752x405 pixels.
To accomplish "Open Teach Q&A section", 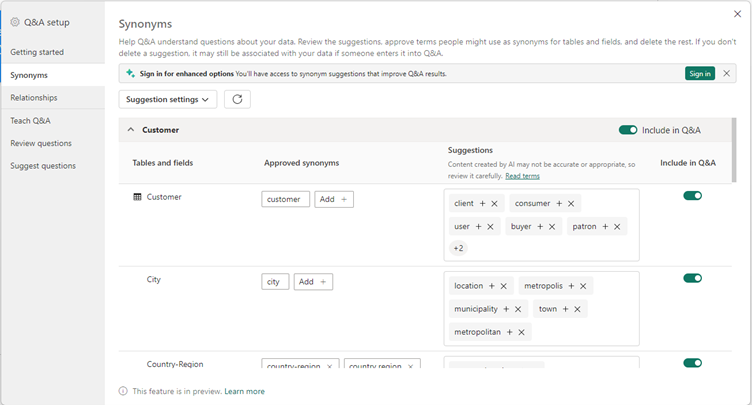I will (30, 120).
